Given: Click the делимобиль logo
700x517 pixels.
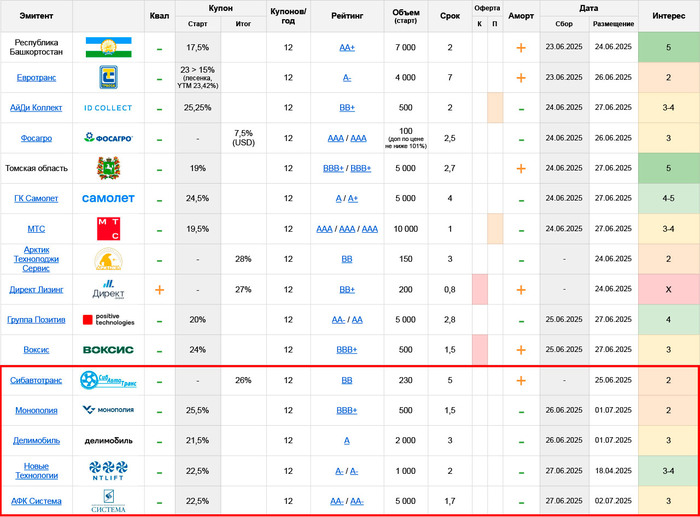Looking at the screenshot, I should click(x=108, y=441).
